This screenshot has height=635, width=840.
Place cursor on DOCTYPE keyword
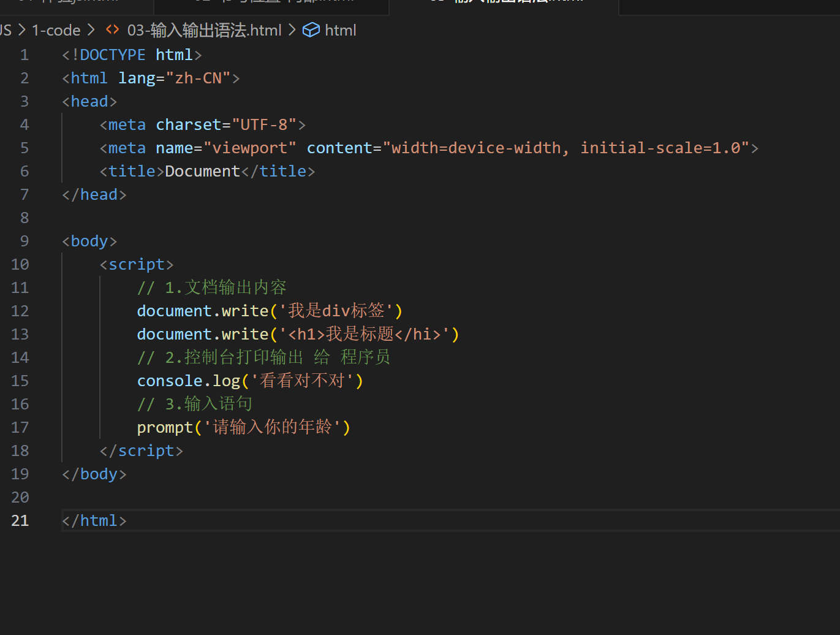coord(113,55)
